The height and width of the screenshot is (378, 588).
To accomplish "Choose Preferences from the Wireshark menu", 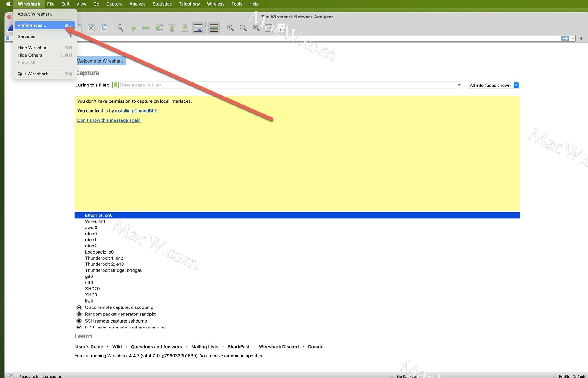I will click(x=45, y=25).
